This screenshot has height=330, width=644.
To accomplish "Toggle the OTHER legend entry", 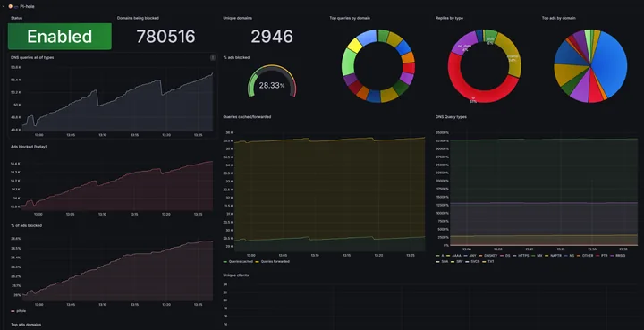I will (584, 256).
